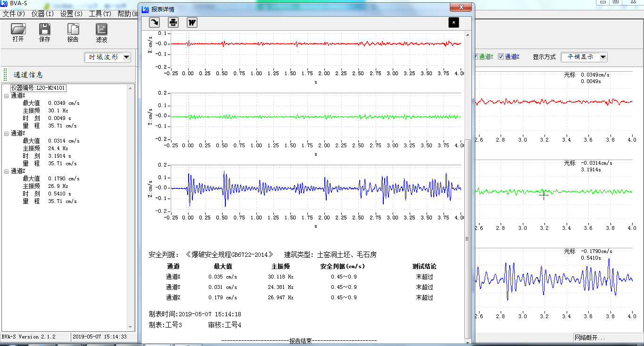Click the channel tree scrollbar down arrow

pos(131,327)
